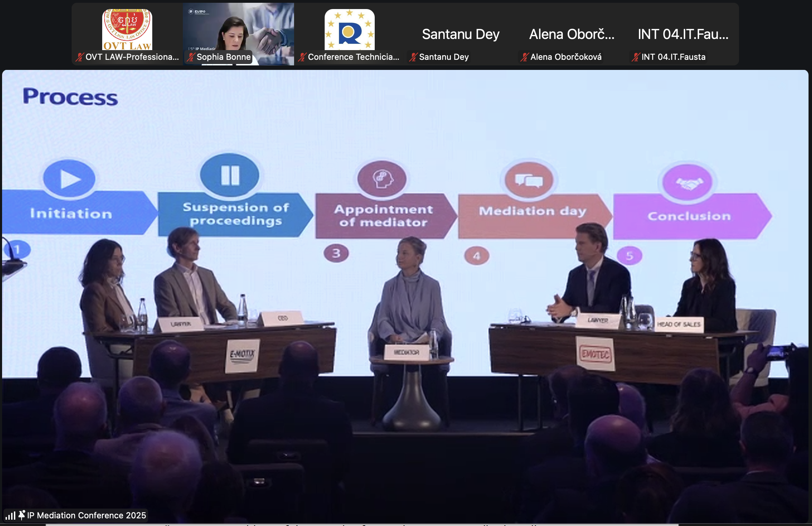This screenshot has width=812, height=526.
Task: Select the large Santanu Dey name tile
Action: click(x=461, y=34)
